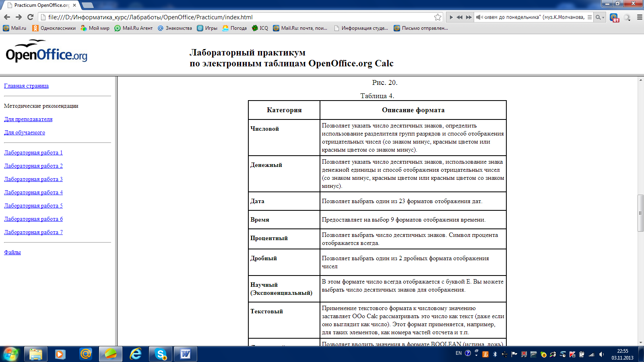Screen dimensions: 644x362
Task: Open the Игры bookmark
Action: point(207,28)
